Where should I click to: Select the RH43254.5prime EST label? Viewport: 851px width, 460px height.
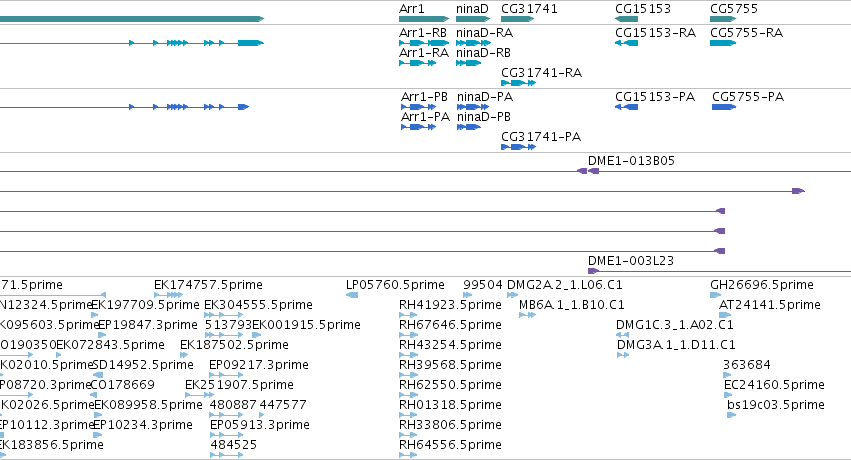[450, 345]
